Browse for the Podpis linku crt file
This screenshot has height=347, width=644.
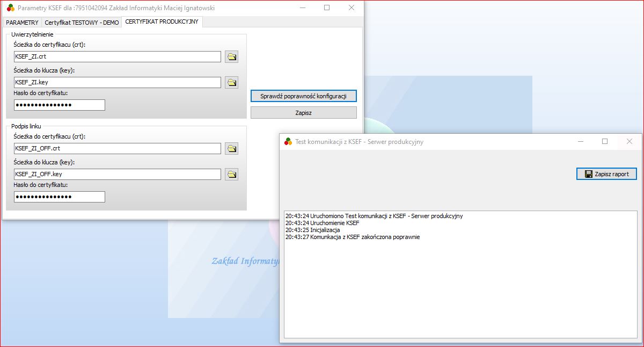pos(231,149)
